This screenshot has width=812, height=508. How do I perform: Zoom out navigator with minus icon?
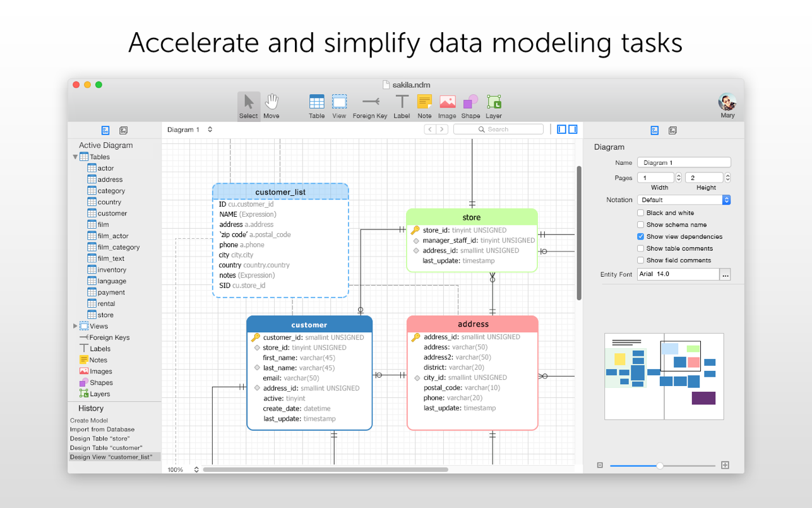(600, 465)
